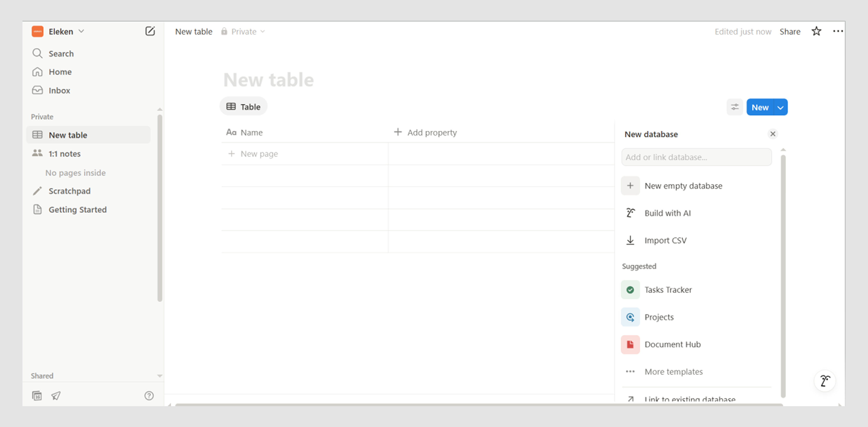Click the paper plane icon in sidebar footer
Screen dimensions: 868x427
tap(56, 395)
